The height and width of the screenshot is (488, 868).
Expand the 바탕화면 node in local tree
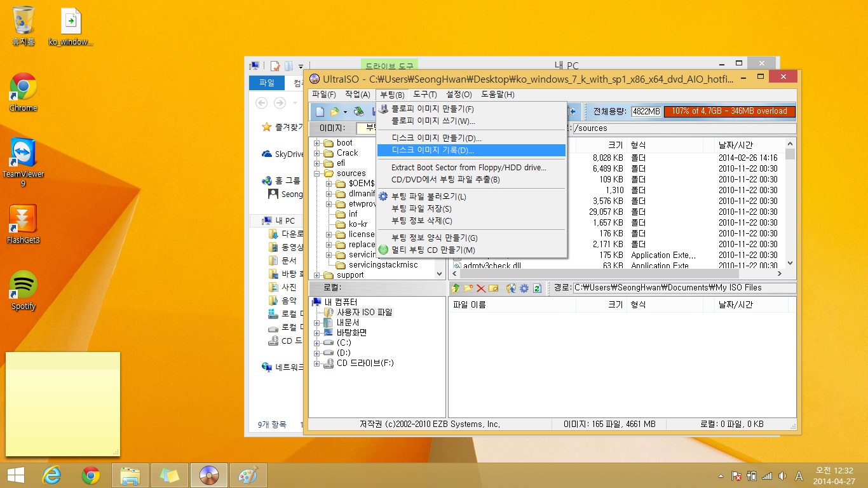[x=317, y=333]
